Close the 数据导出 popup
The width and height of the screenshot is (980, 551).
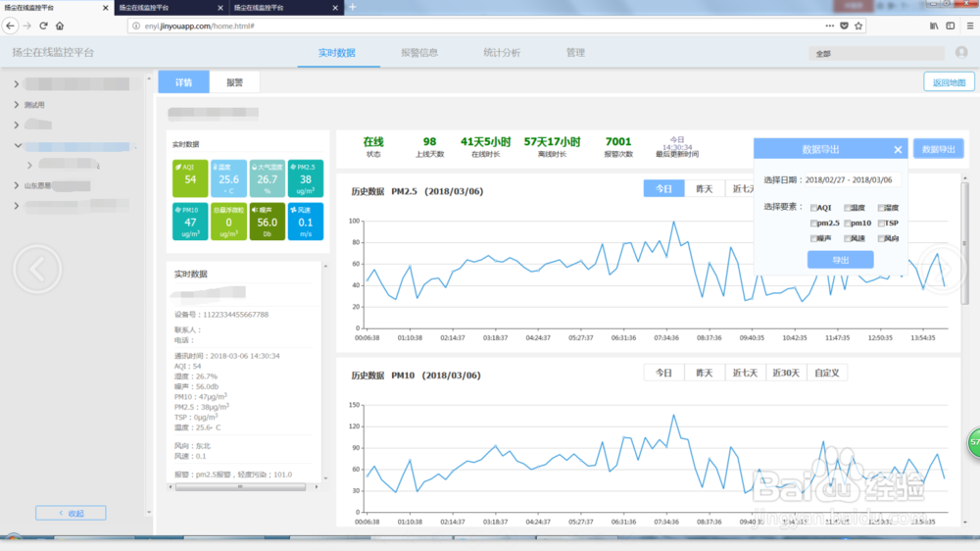(898, 149)
